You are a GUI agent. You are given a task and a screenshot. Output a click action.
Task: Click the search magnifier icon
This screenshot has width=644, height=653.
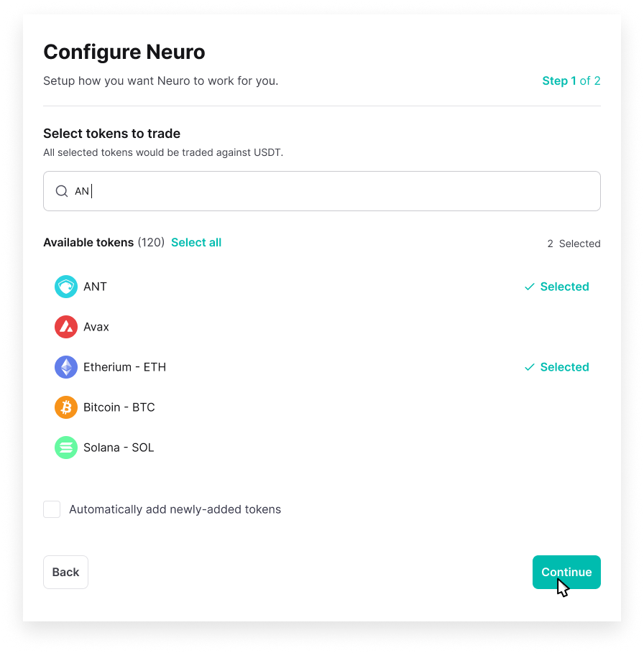(62, 191)
